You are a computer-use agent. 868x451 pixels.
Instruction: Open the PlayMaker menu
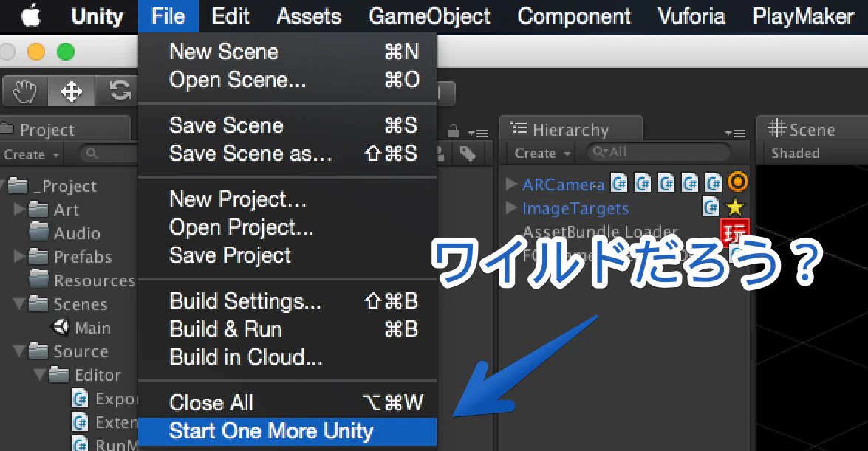(x=803, y=16)
